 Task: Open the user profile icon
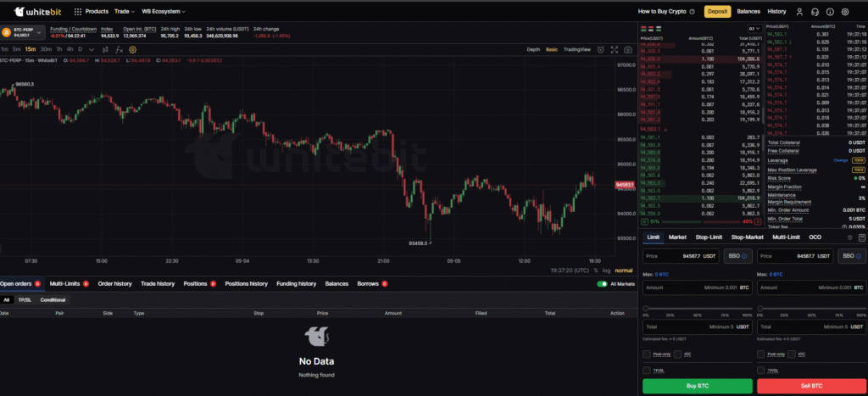click(x=799, y=12)
